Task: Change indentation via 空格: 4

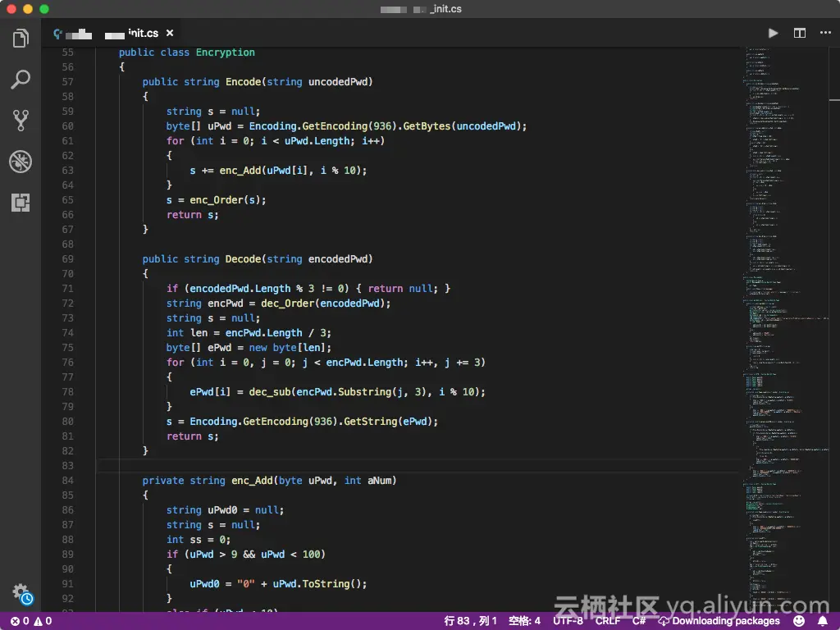Action: point(524,621)
